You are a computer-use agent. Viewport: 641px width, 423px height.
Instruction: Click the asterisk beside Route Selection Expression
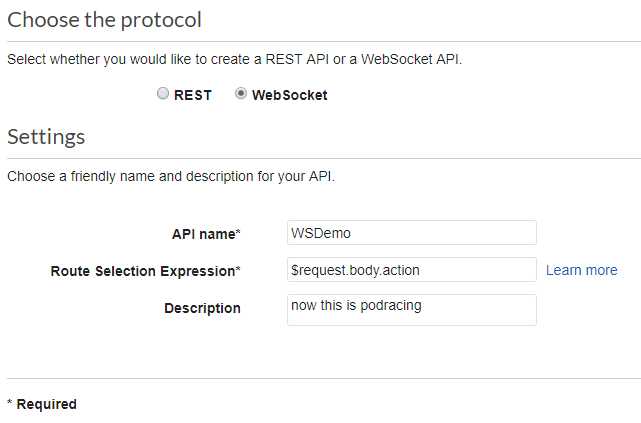pos(238,270)
